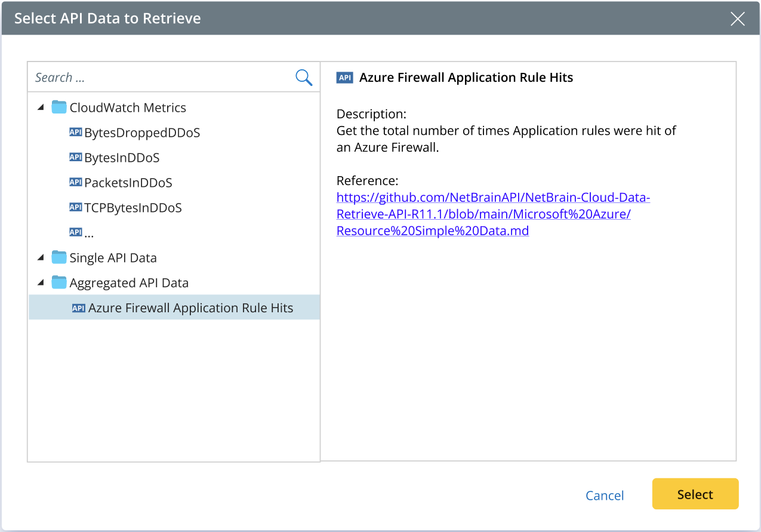
Task: Cancel the API data dialog
Action: pos(605,495)
